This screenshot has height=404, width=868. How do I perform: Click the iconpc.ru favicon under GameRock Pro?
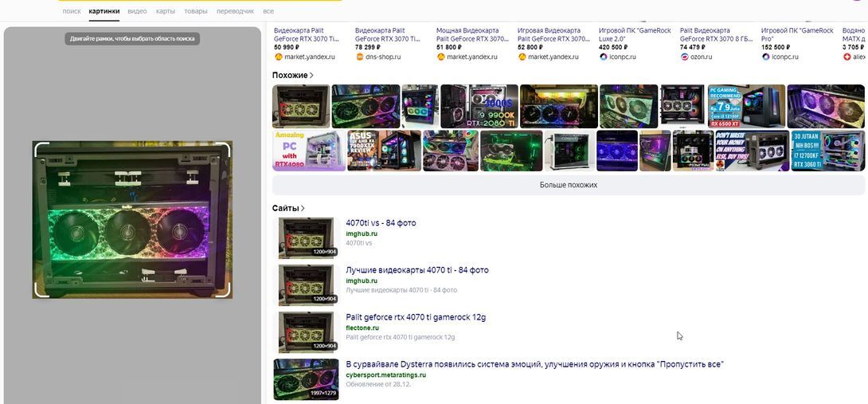(766, 57)
